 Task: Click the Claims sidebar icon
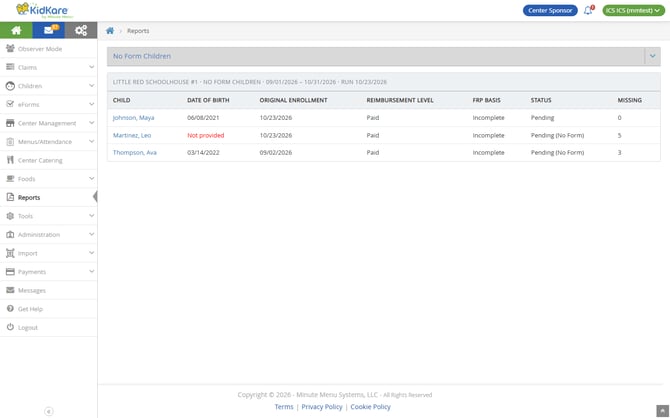[10, 67]
